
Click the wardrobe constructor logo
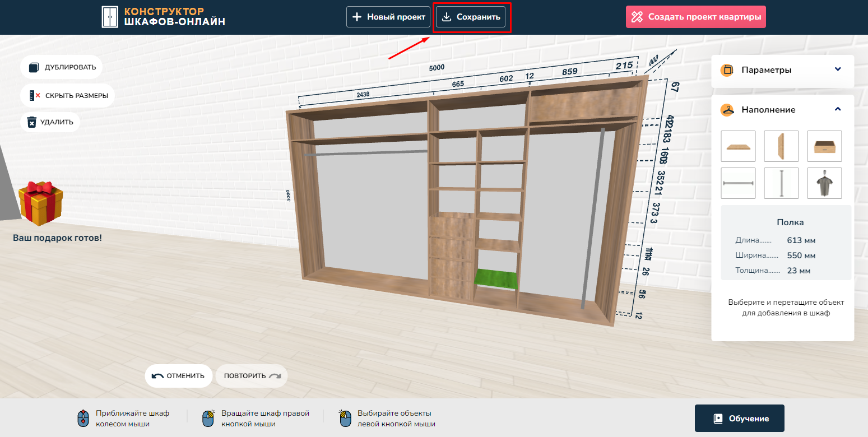[163, 17]
